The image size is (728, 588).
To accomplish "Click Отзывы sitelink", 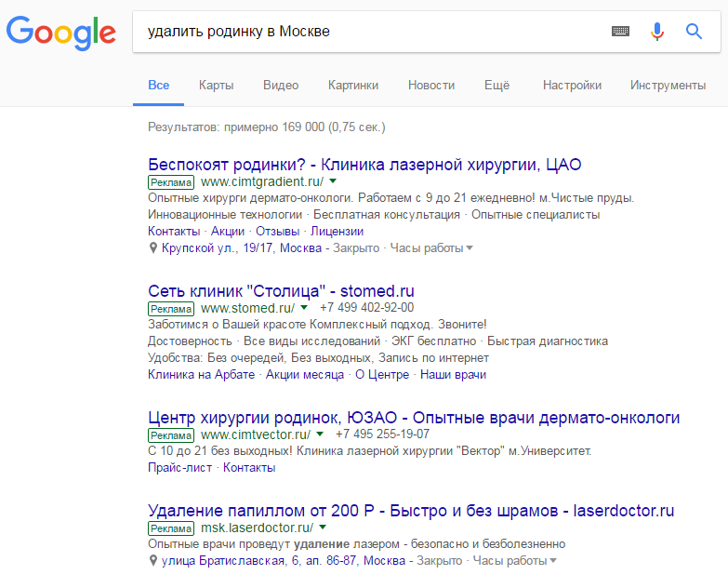I will [278, 232].
